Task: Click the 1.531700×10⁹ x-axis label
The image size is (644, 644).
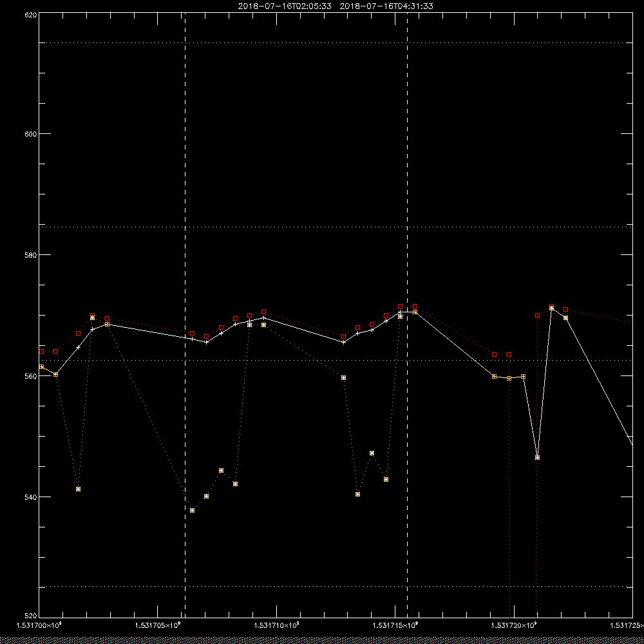Action: pyautogui.click(x=39, y=625)
